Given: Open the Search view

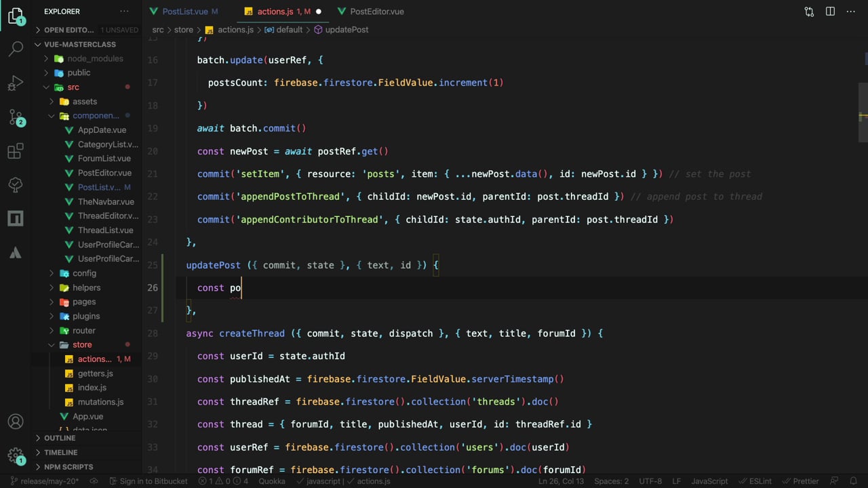Looking at the screenshot, I should click(x=16, y=49).
